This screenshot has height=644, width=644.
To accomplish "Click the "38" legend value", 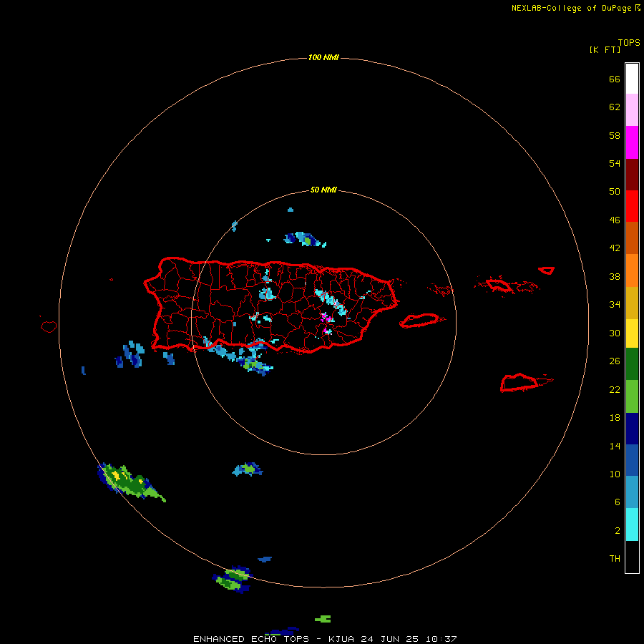I will pyautogui.click(x=615, y=277).
